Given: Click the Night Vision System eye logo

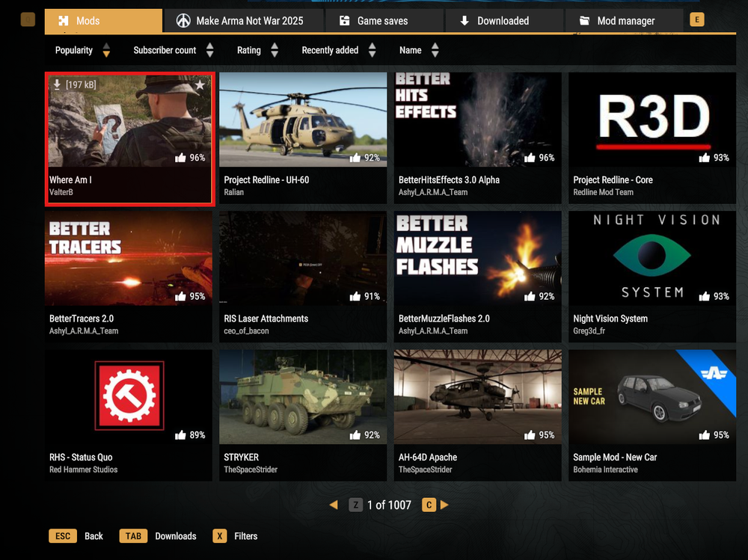Looking at the screenshot, I should tap(652, 255).
